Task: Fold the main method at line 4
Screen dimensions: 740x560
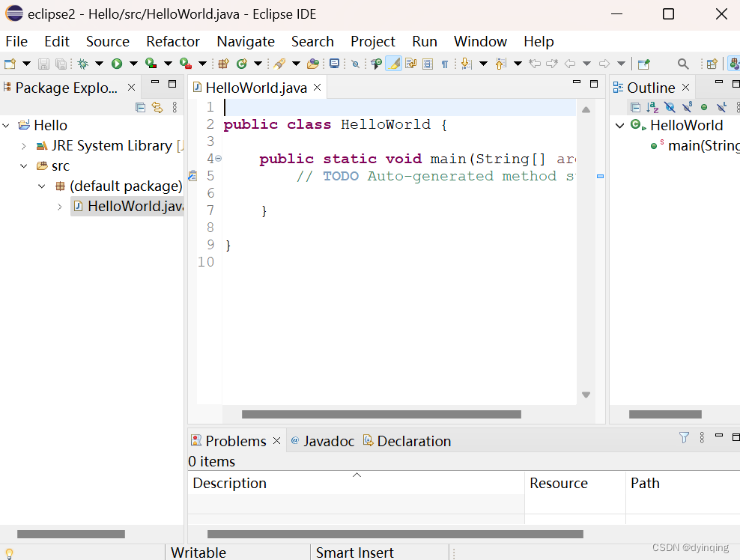Action: pyautogui.click(x=219, y=159)
